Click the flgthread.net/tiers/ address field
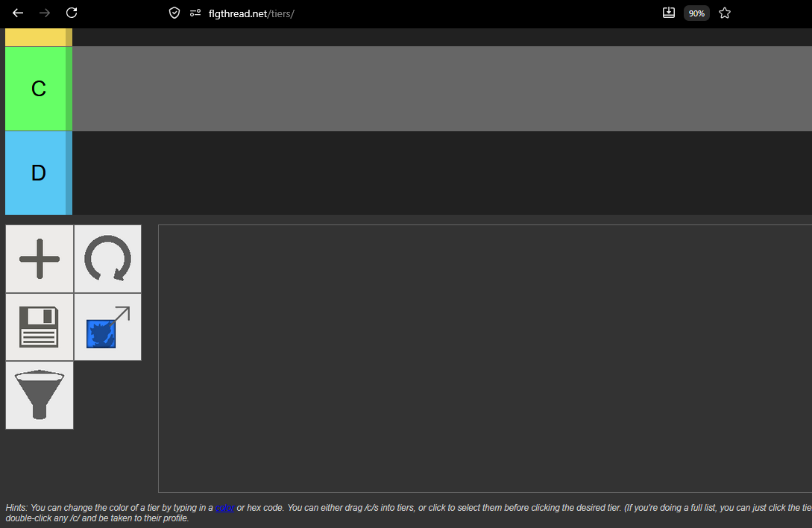The width and height of the screenshot is (812, 528). [x=251, y=13]
